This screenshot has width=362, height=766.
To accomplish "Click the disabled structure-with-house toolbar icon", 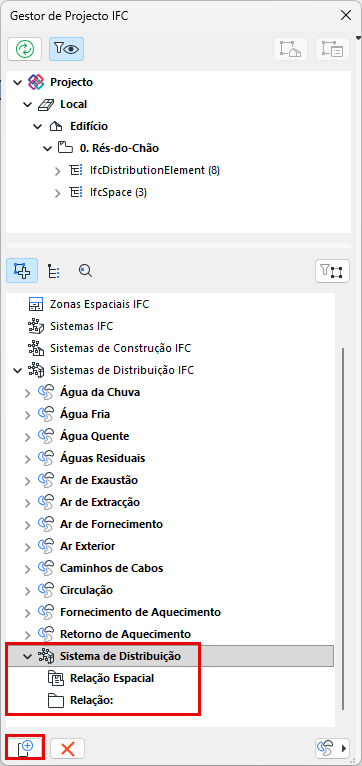I will coord(290,49).
